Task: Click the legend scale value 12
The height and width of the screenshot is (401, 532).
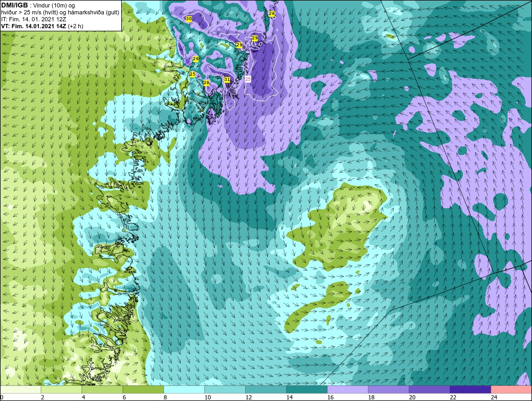Action: coord(248,397)
